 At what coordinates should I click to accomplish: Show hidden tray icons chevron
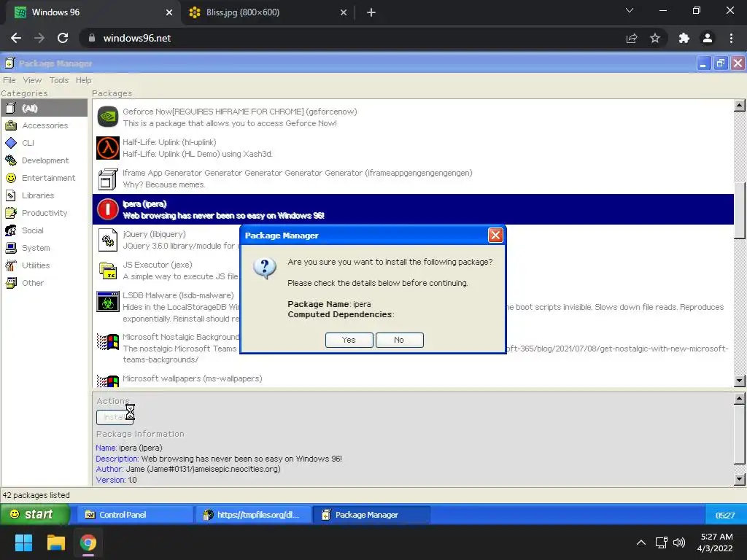[x=641, y=542]
